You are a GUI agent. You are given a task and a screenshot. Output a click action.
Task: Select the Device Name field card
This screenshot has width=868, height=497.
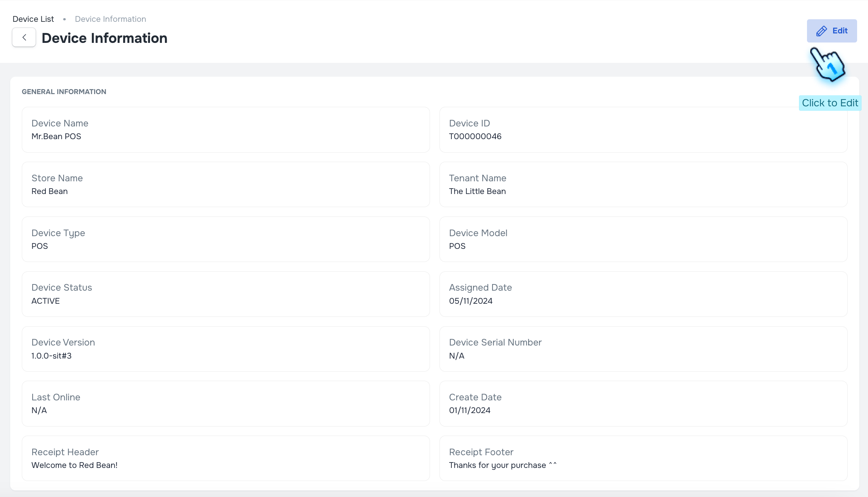[x=226, y=130]
